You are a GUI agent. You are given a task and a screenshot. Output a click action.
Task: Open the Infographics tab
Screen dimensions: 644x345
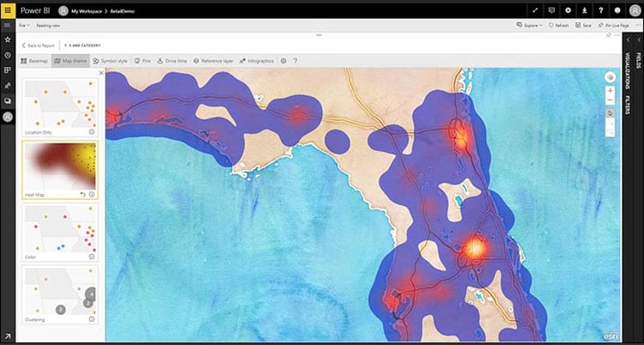[257, 61]
